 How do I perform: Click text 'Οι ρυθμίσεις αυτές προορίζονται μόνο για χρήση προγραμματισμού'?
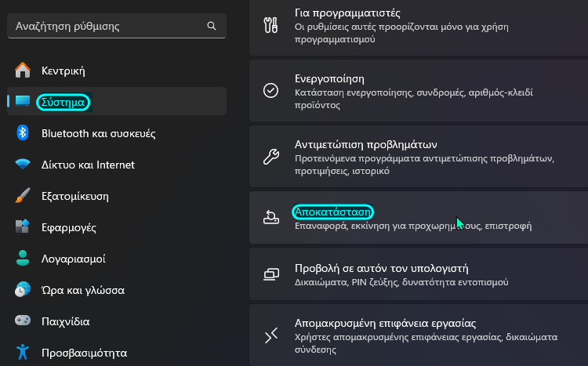[401, 33]
